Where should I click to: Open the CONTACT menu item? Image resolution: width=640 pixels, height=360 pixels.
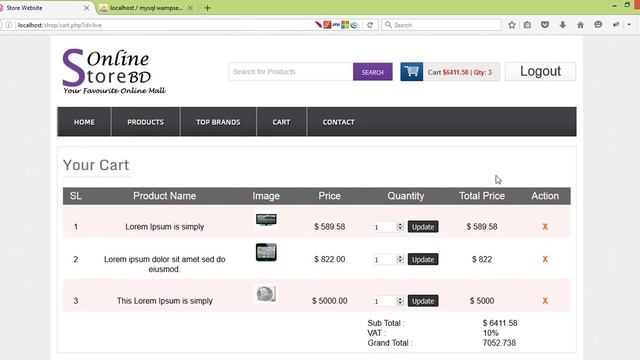point(338,122)
